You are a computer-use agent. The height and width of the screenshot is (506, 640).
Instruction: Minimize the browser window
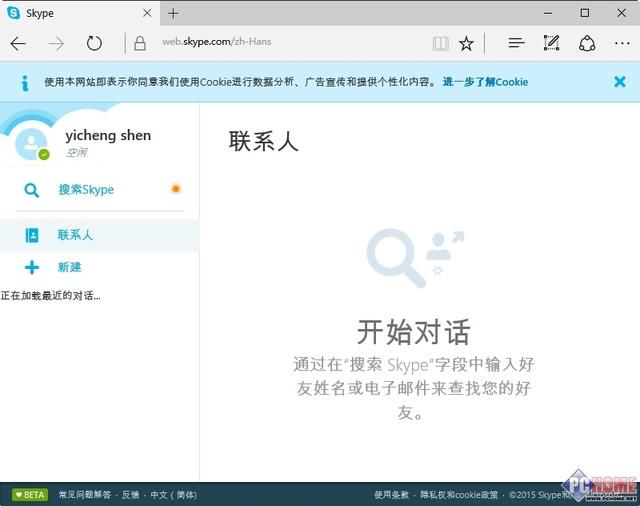[548, 13]
